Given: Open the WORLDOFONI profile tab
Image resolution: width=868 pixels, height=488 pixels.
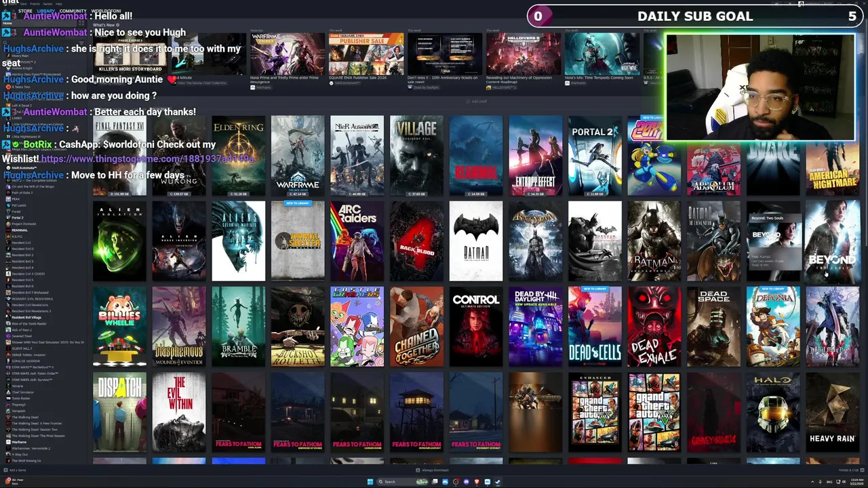Looking at the screenshot, I should click(106, 11).
